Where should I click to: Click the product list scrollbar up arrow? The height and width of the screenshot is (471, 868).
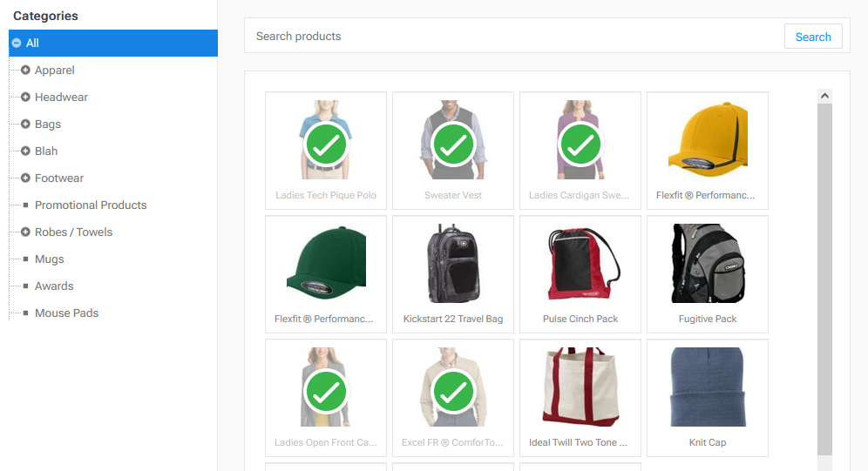point(824,96)
